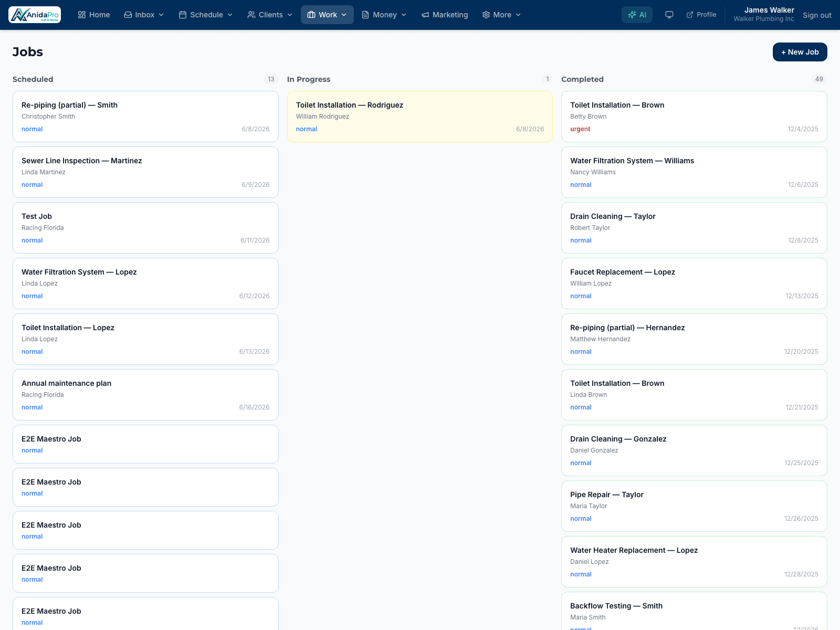This screenshot has height=630, width=840.
Task: Open Backflow Testing — Smith job
Action: (x=694, y=611)
